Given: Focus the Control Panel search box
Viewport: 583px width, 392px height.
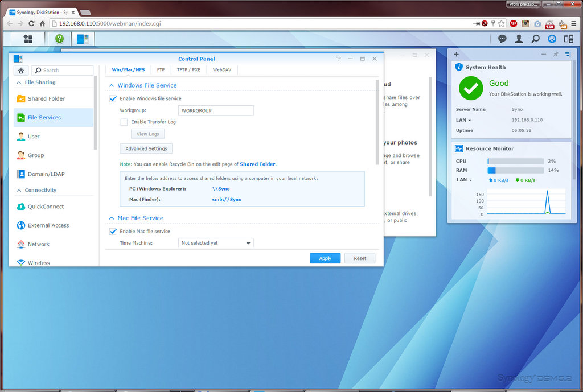Looking at the screenshot, I should 63,70.
